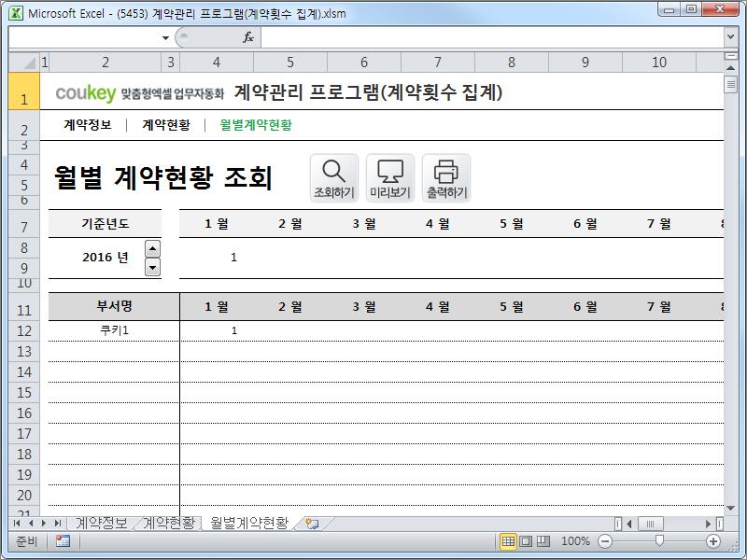Click the green 월별계약현황 navigation link
The width and height of the screenshot is (747, 560).
(256, 125)
